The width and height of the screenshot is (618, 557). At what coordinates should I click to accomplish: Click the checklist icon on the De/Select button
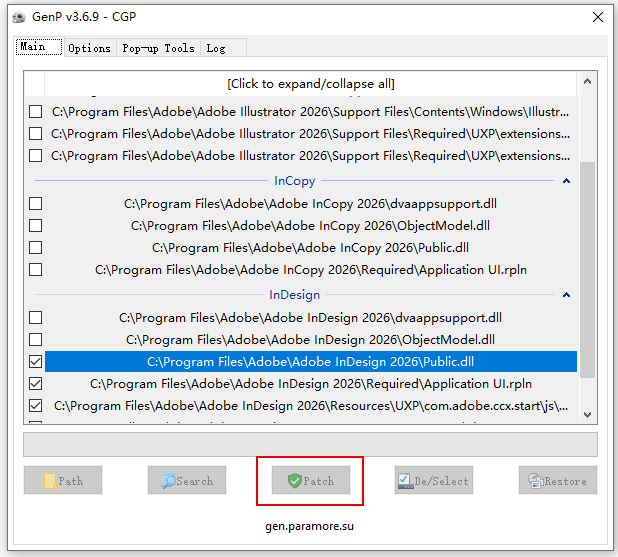[x=405, y=481]
